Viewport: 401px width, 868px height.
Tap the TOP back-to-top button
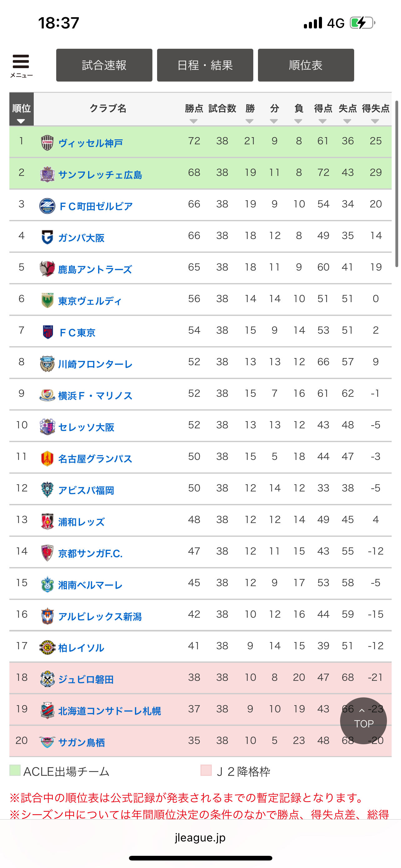point(363,721)
